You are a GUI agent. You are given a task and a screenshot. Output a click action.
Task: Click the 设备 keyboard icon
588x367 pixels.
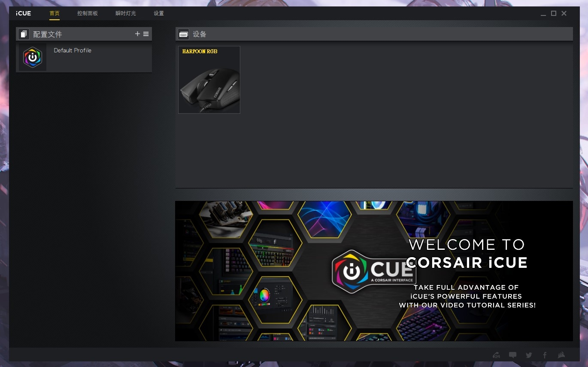(x=183, y=34)
